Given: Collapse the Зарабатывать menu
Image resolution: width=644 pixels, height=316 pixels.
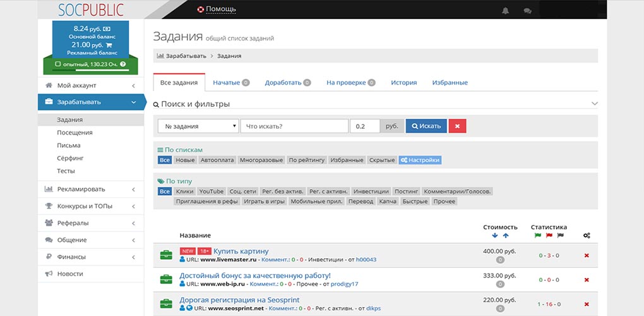Looking at the screenshot, I should [133, 102].
